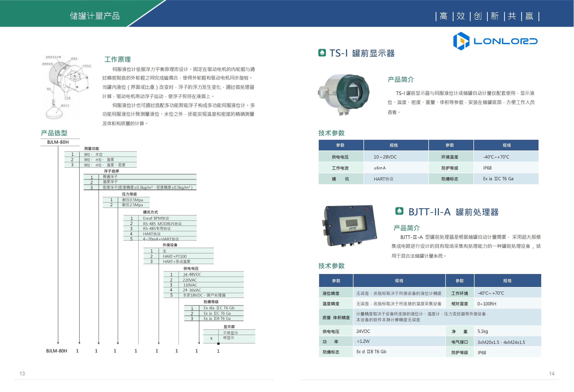Click the 'BJTT-II-A 罐前处理器' product title

(453, 212)
